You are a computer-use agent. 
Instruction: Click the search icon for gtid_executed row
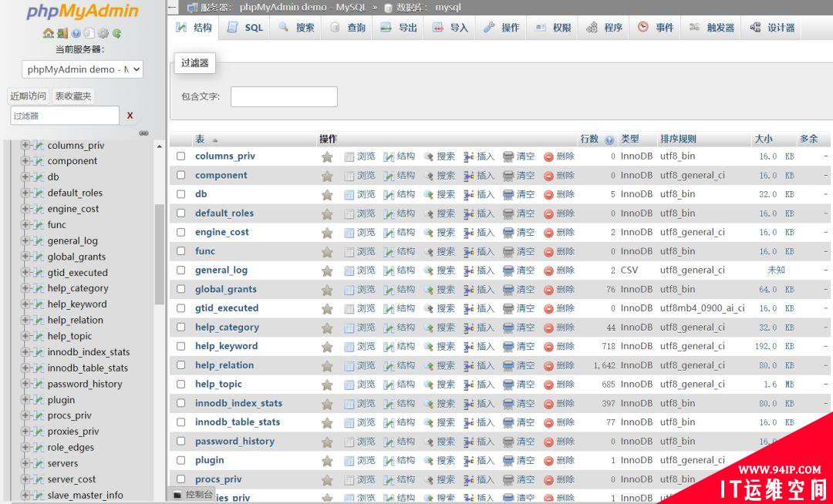coord(429,309)
